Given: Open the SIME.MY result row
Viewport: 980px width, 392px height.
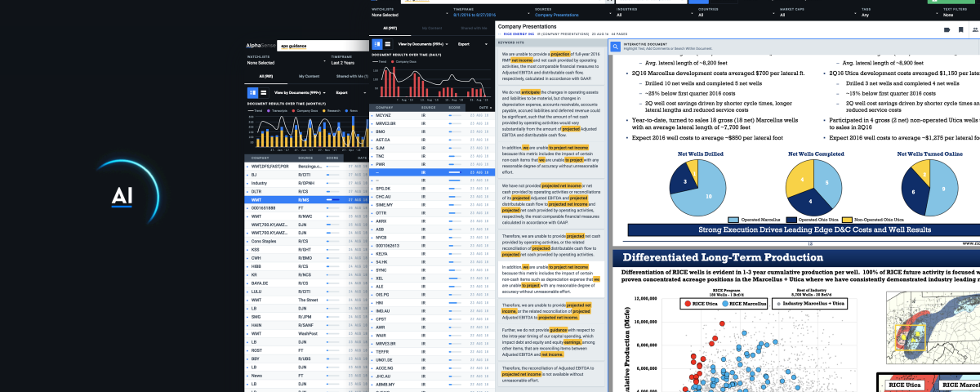Looking at the screenshot, I should tap(433, 204).
